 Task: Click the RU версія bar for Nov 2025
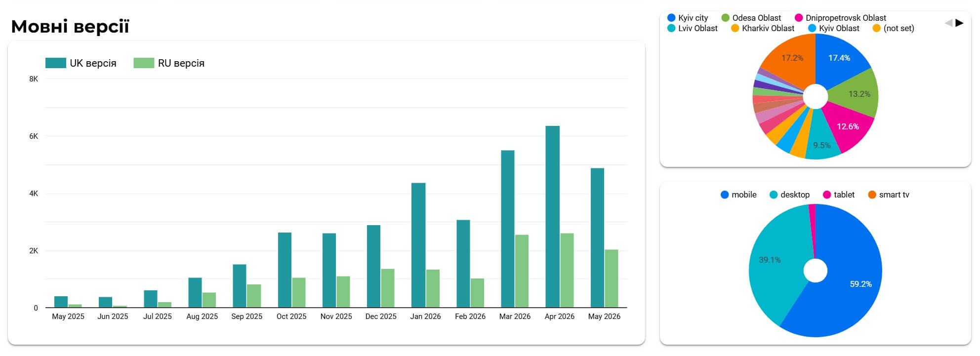pos(343,292)
